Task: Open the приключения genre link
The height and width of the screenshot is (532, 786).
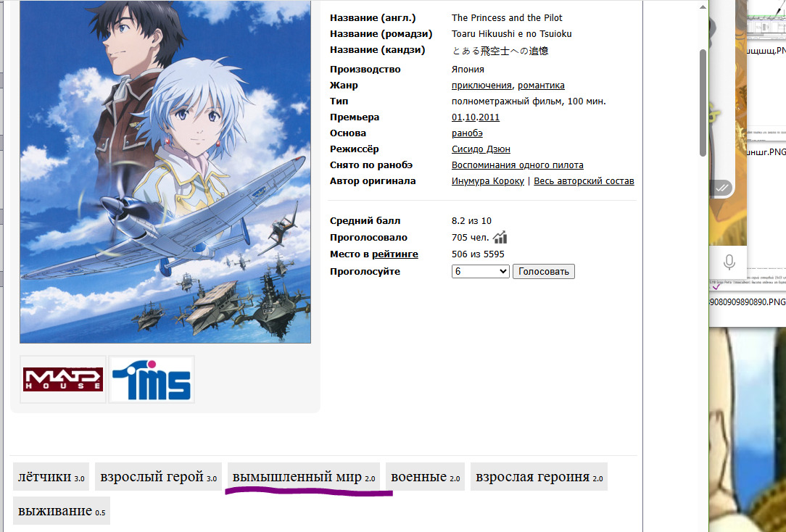Action: [x=481, y=85]
